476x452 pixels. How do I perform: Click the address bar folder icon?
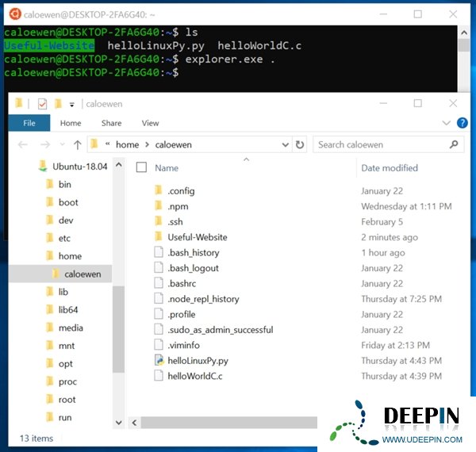click(x=94, y=144)
